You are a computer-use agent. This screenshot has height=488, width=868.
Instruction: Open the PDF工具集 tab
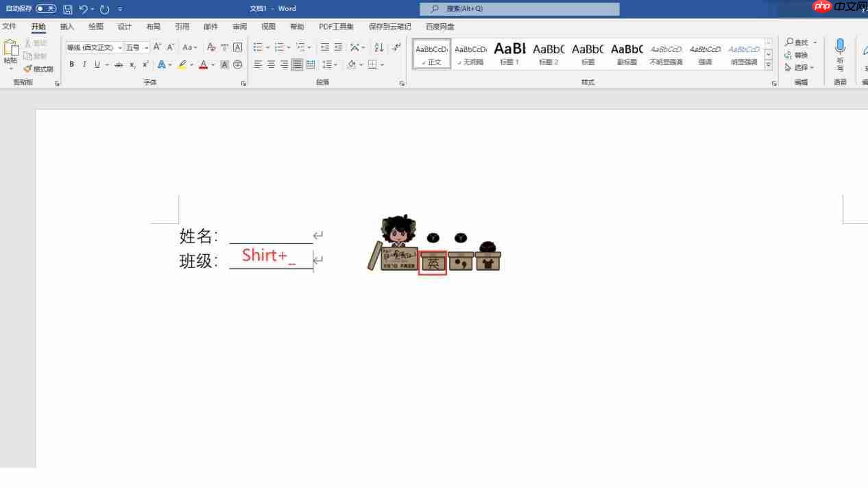(x=336, y=27)
